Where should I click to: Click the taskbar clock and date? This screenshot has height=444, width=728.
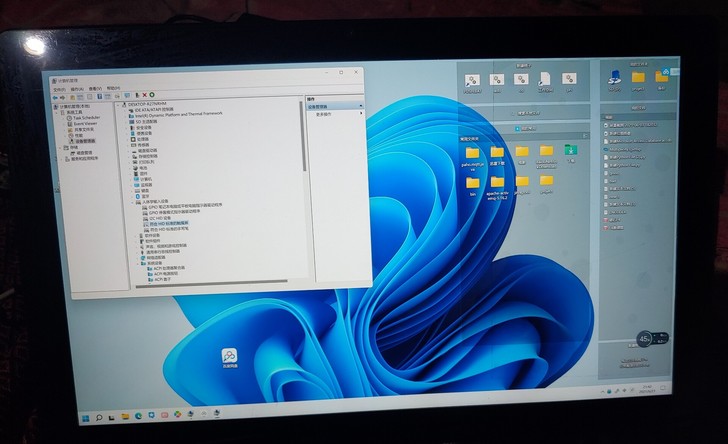(647, 389)
